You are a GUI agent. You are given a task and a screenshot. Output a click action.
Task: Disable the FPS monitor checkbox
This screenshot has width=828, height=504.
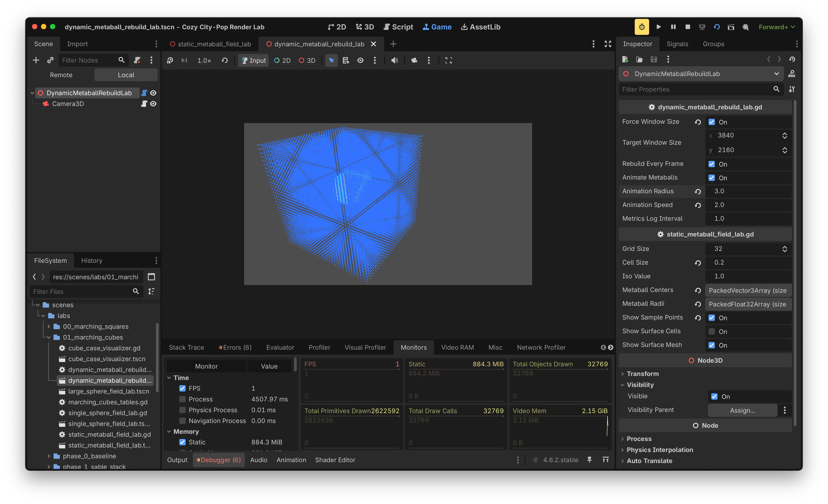click(182, 388)
